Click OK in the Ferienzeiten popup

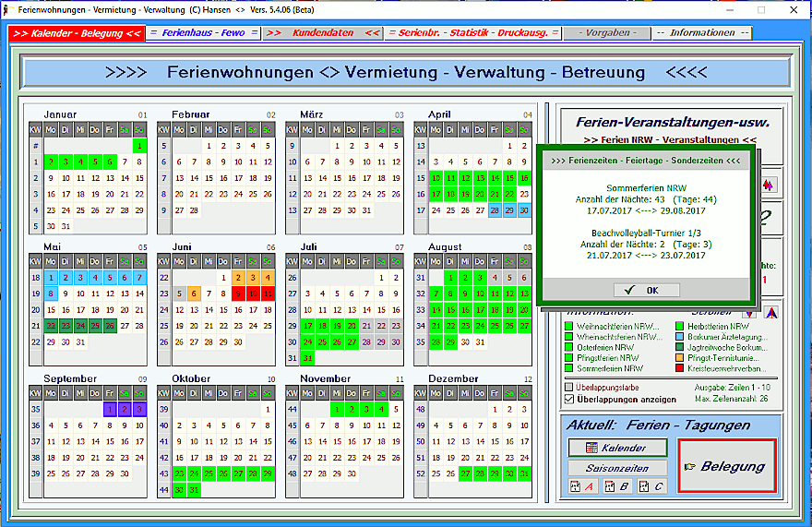point(646,290)
